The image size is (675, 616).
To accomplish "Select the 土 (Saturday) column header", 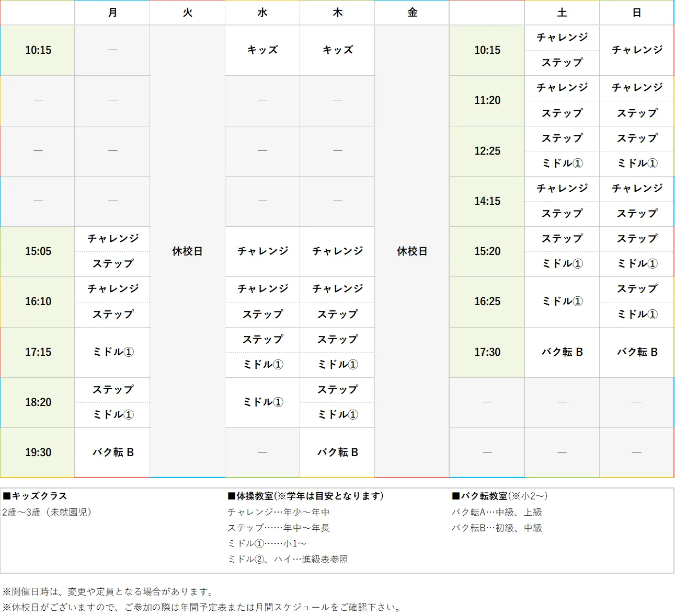I will click(x=562, y=13).
